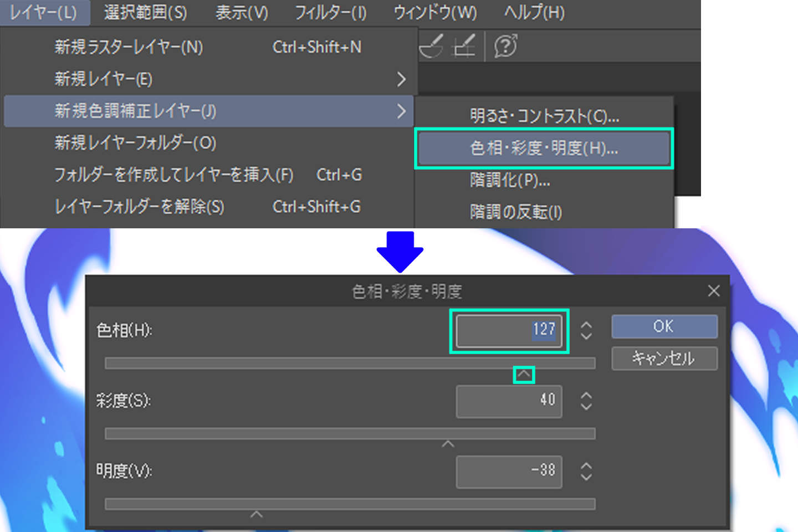Select the paint-mixing brush icon in the toolbar
The image size is (798, 532).
tap(431, 46)
